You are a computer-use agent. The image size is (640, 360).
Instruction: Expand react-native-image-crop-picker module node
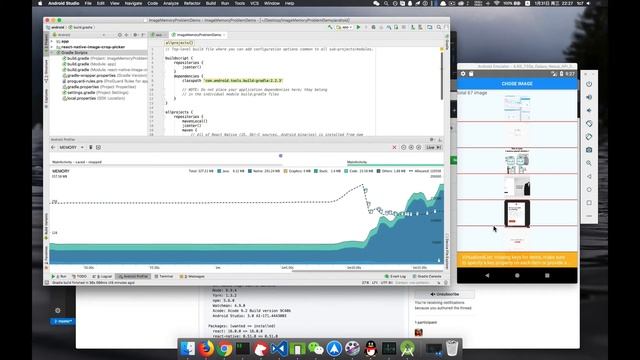pos(52,47)
